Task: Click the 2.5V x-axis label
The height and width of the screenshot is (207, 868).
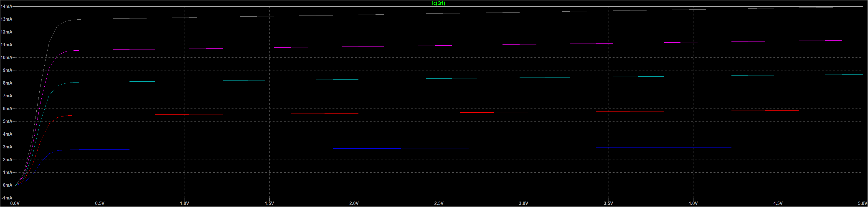Action: coord(439,204)
